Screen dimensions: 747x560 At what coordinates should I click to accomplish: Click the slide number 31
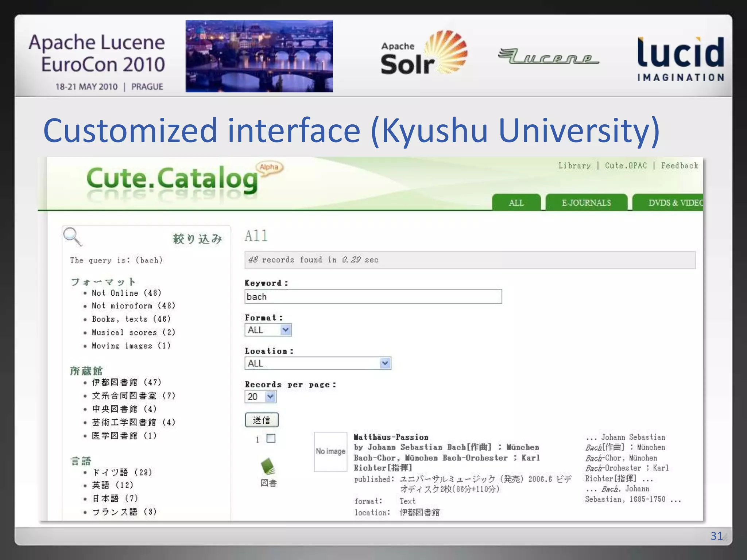(716, 536)
